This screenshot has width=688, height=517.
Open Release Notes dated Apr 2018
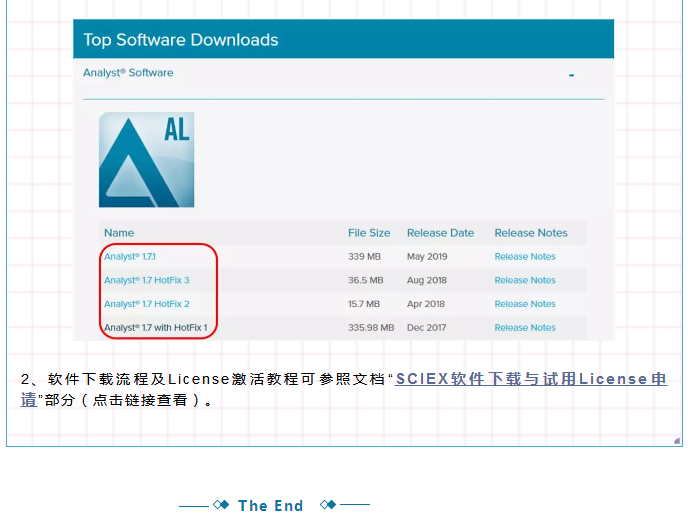point(525,304)
